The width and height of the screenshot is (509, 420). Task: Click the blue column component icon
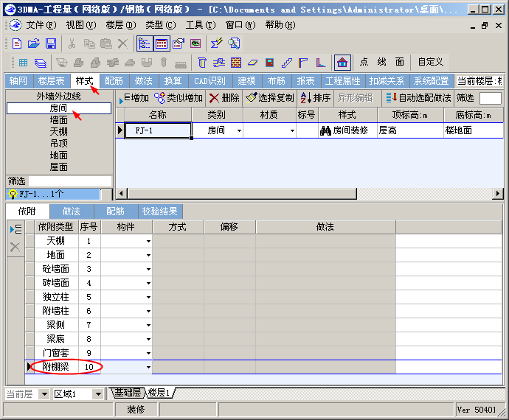point(202,63)
